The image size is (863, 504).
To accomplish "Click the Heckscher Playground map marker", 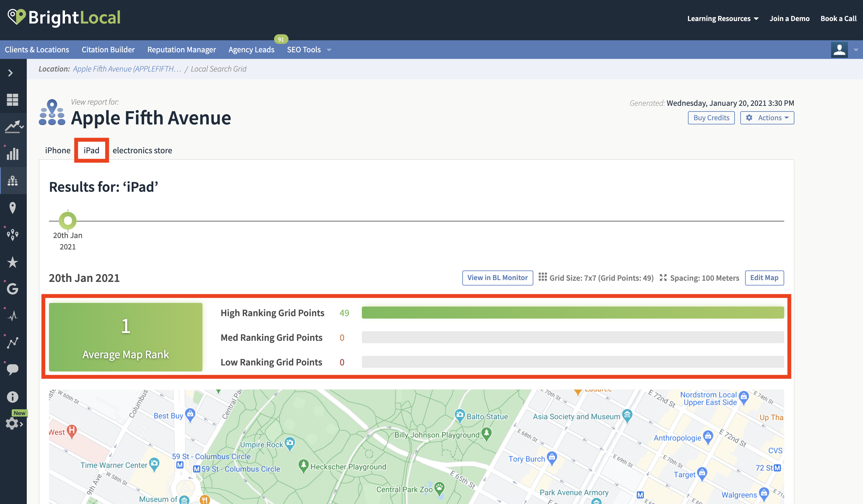I will (303, 466).
